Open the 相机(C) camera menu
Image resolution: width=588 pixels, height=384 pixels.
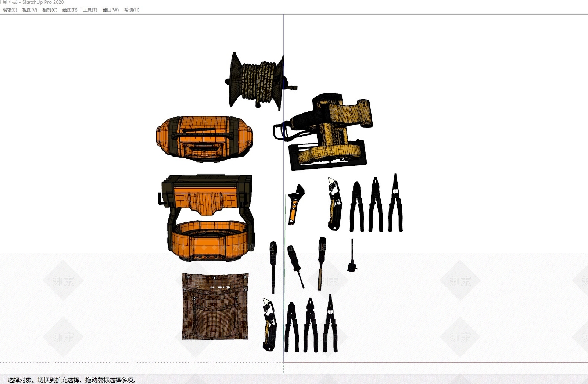[x=50, y=10]
